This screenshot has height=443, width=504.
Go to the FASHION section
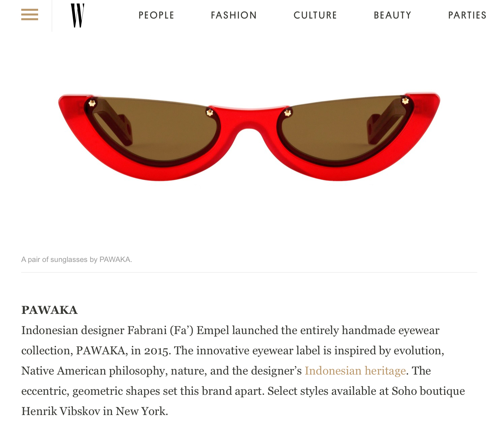[234, 15]
